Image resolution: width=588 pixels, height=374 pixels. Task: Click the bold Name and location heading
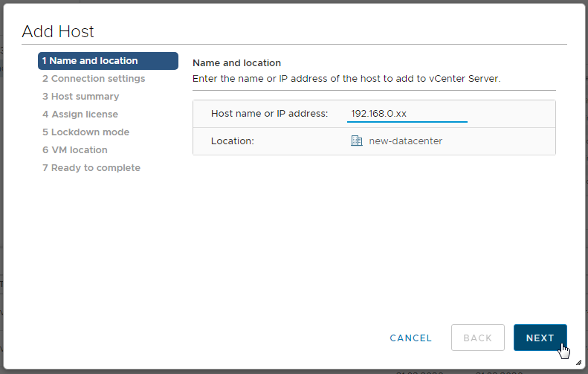tap(236, 63)
